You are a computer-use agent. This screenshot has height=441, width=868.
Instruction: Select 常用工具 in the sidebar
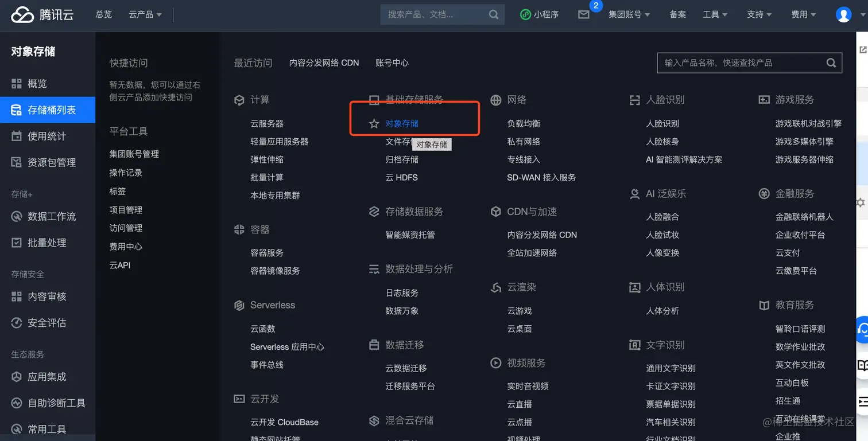point(48,429)
